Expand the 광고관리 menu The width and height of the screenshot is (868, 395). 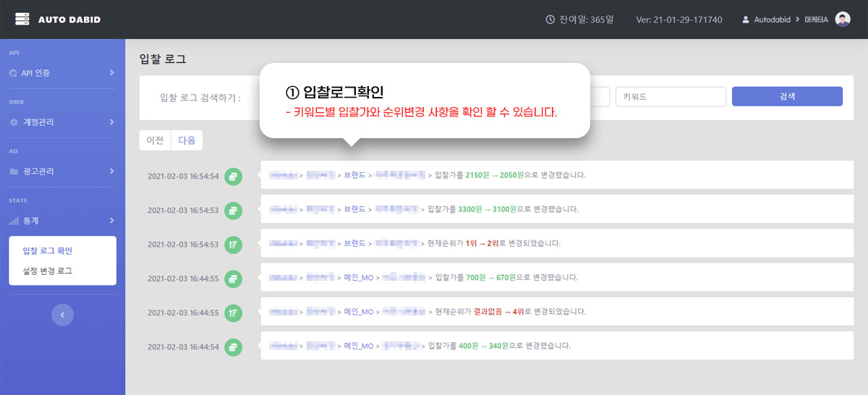[x=62, y=171]
